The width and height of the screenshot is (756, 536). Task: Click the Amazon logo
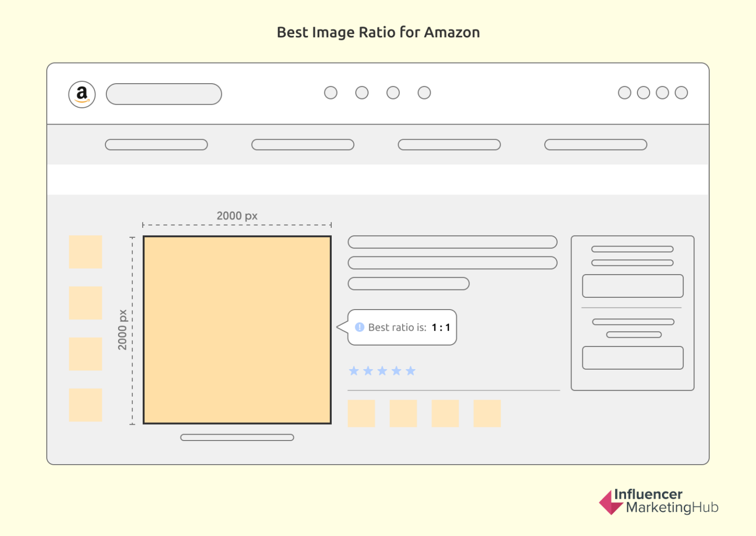(x=81, y=94)
